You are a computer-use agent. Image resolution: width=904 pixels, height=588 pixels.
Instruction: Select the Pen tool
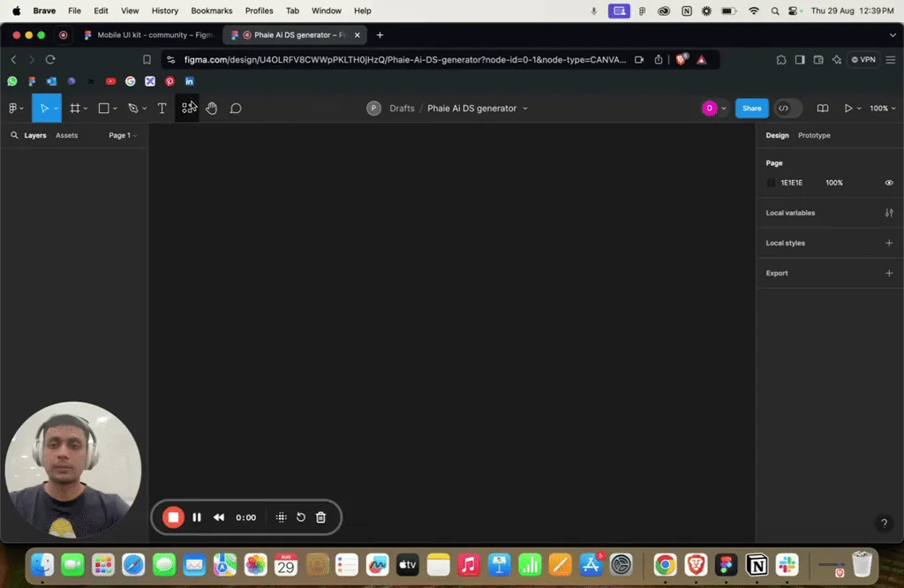pyautogui.click(x=132, y=108)
